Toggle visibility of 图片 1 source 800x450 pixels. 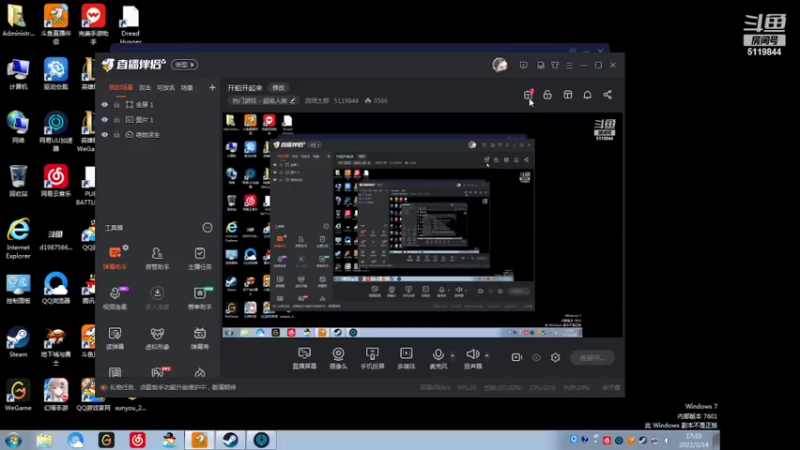coord(105,119)
